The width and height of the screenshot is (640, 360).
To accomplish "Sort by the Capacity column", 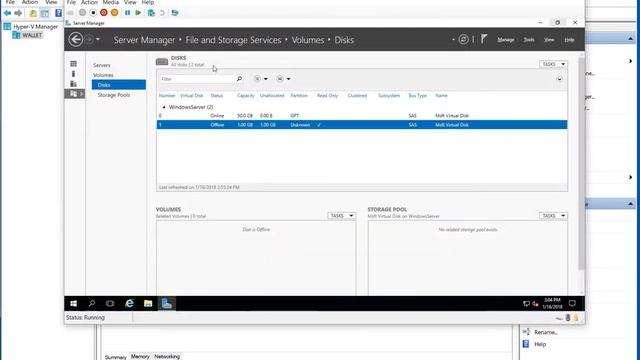I will [245, 96].
